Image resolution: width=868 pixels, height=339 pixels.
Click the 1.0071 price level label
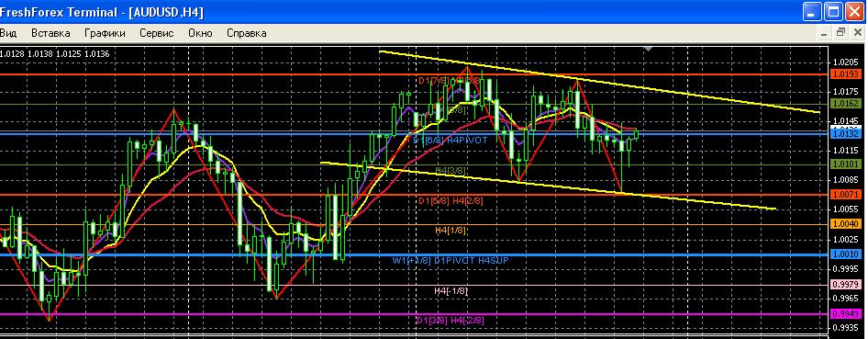coord(845,195)
